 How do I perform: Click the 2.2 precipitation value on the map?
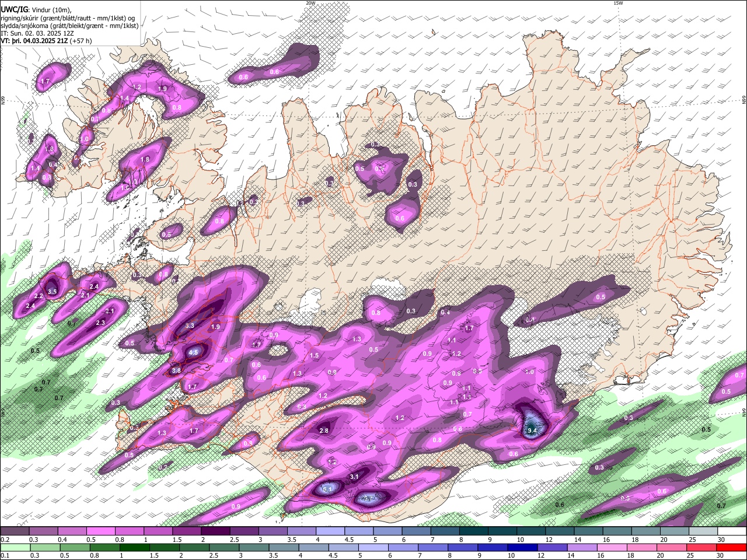pos(39,296)
